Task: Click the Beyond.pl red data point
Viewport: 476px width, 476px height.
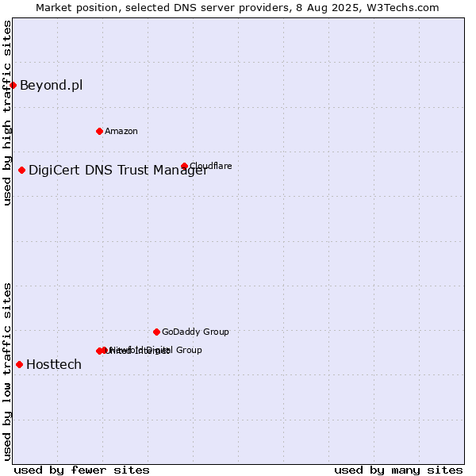Action: click(13, 86)
